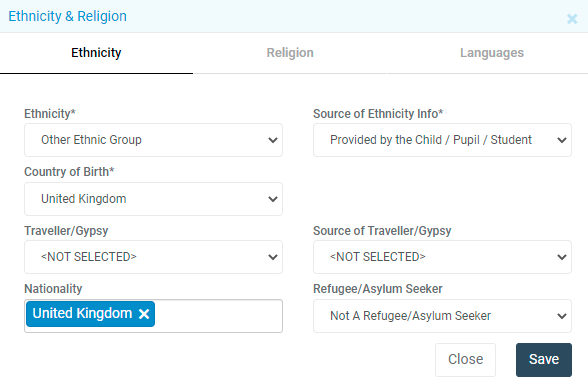Expand the Traveller/Gypsy selector
Image resolution: width=588 pixels, height=389 pixels.
coord(153,257)
